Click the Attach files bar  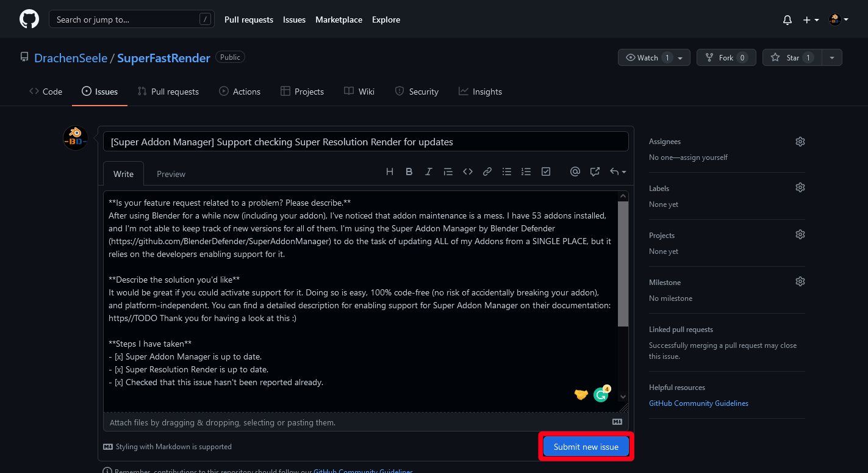[366, 422]
